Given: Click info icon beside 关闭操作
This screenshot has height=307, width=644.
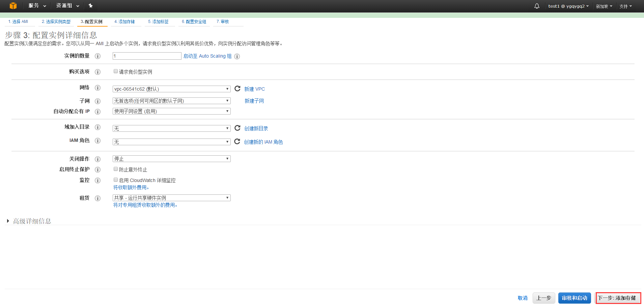Looking at the screenshot, I should 97,159.
